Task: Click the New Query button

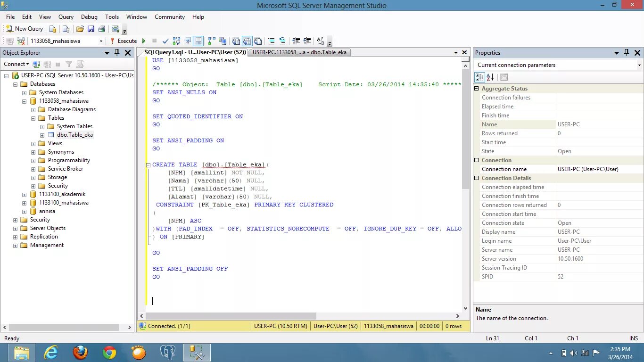Action: point(25,29)
